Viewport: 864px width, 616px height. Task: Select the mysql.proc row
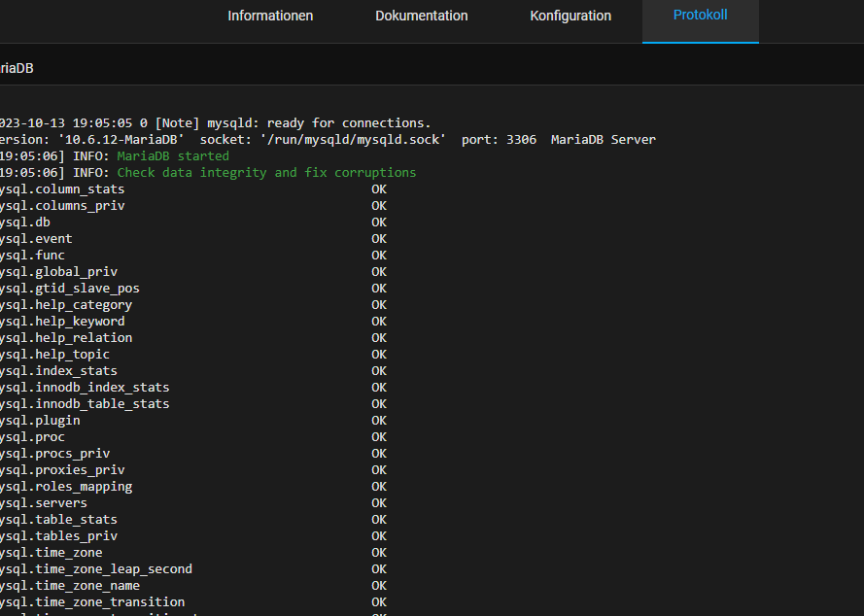click(193, 437)
